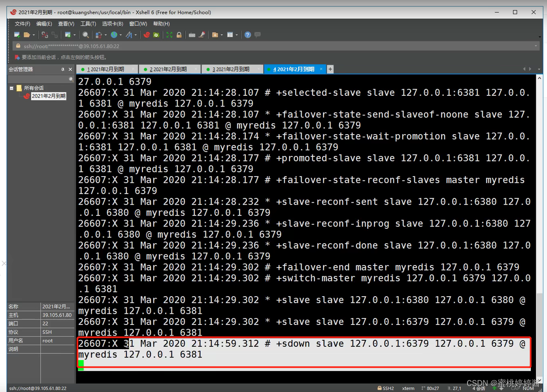This screenshot has height=392, width=547.
Task: Click the red Xmanager swirl icon
Action: pyautogui.click(x=147, y=35)
